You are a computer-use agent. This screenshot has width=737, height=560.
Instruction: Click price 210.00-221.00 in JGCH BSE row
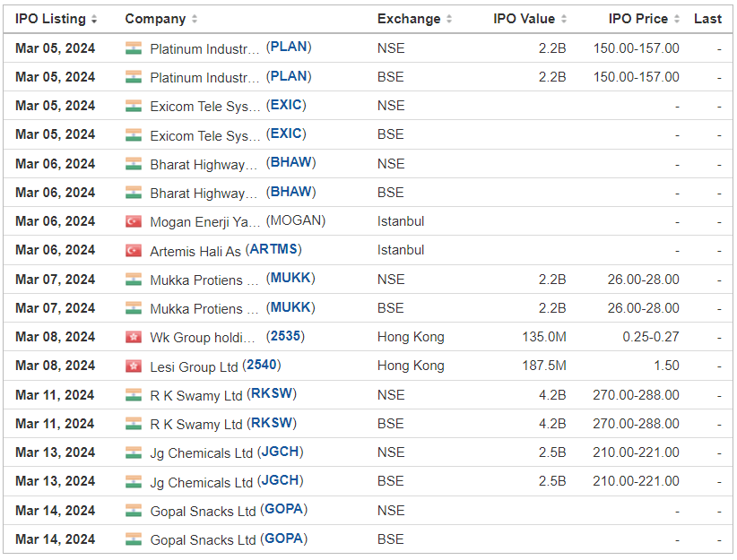coord(636,481)
